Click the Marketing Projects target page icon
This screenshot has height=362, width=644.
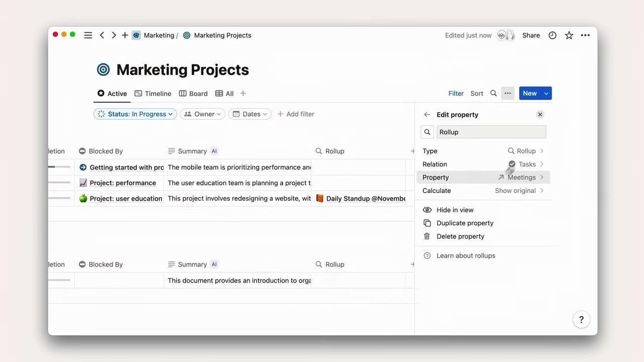pyautogui.click(x=103, y=70)
